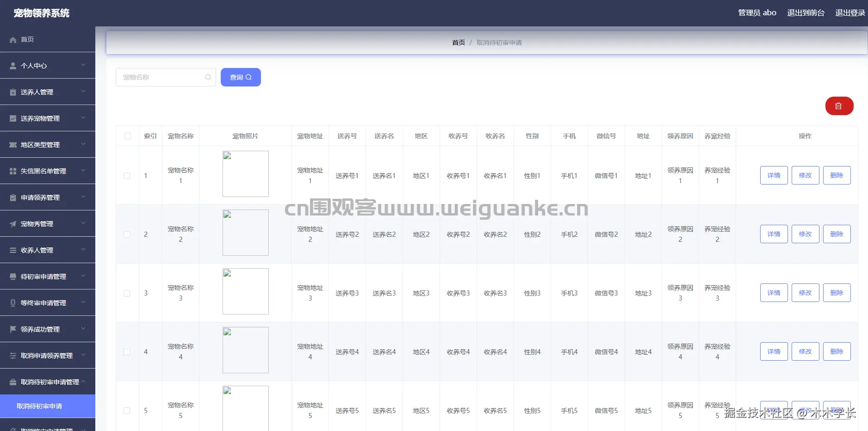Click the 送养名3 cell
Screen dimensions: 868x431
click(384, 293)
